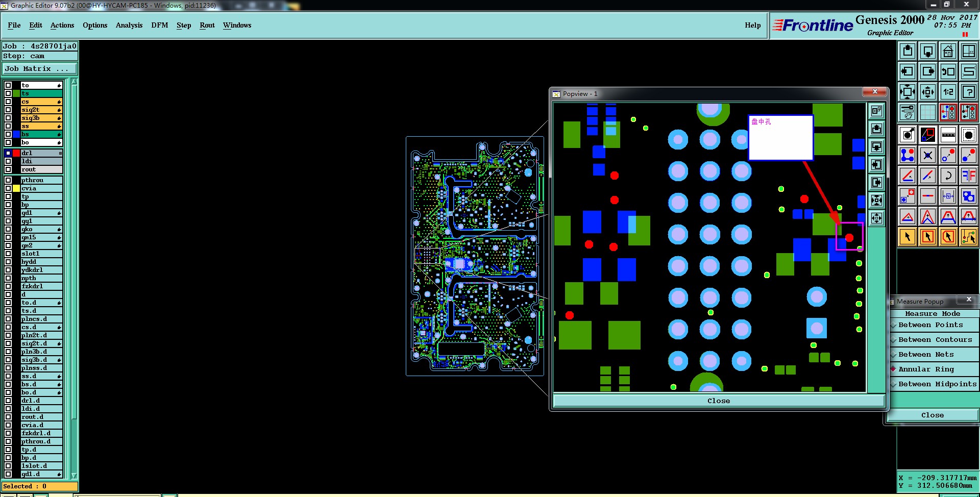Screen dimensions: 980x497
Task: Open the Actions menu
Action: coord(62,25)
